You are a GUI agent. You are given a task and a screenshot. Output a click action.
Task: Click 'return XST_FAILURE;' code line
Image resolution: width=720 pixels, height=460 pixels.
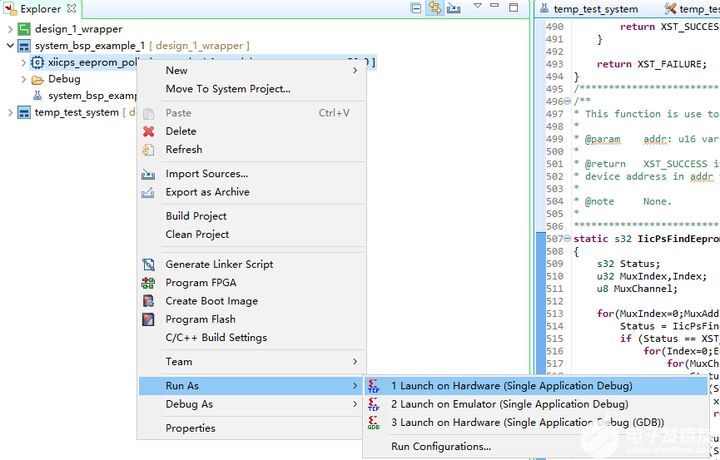[x=652, y=64]
